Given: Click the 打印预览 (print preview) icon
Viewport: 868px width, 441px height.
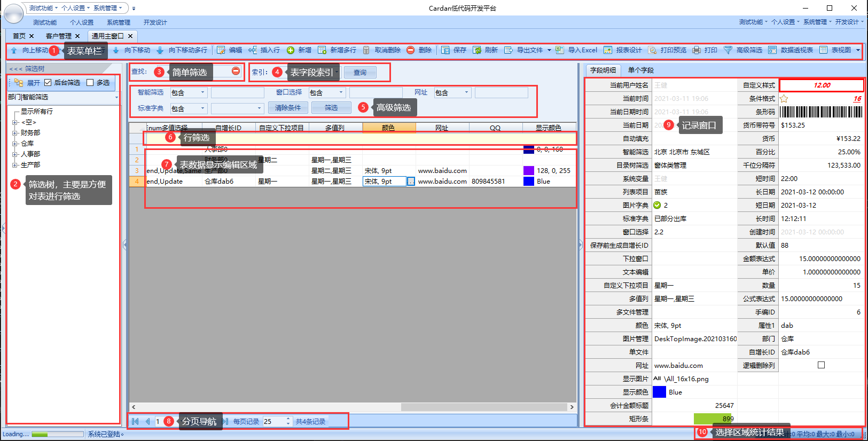Looking at the screenshot, I should coord(652,50).
